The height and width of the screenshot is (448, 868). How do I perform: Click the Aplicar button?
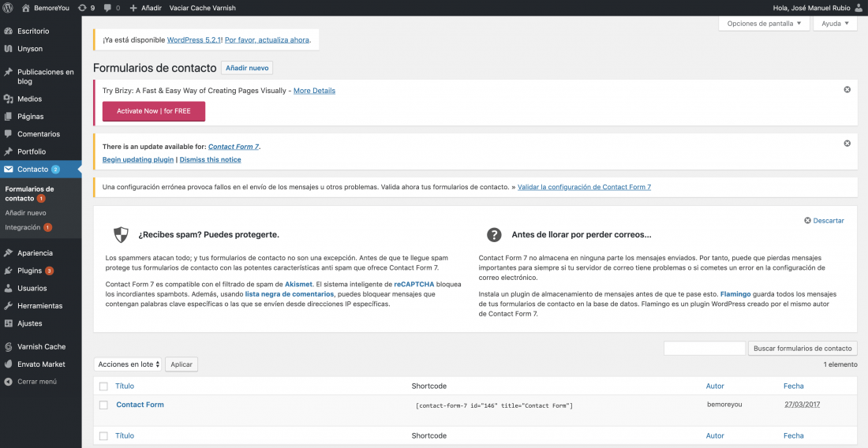[x=181, y=364]
